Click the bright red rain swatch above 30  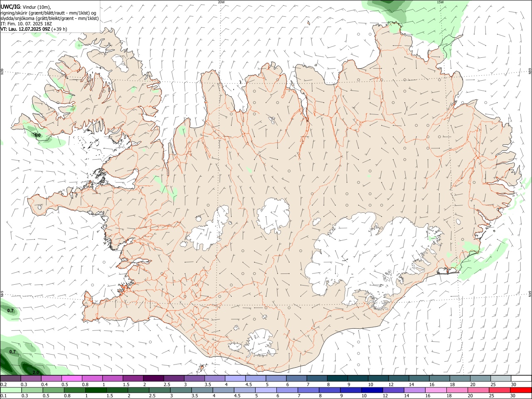(x=521, y=390)
